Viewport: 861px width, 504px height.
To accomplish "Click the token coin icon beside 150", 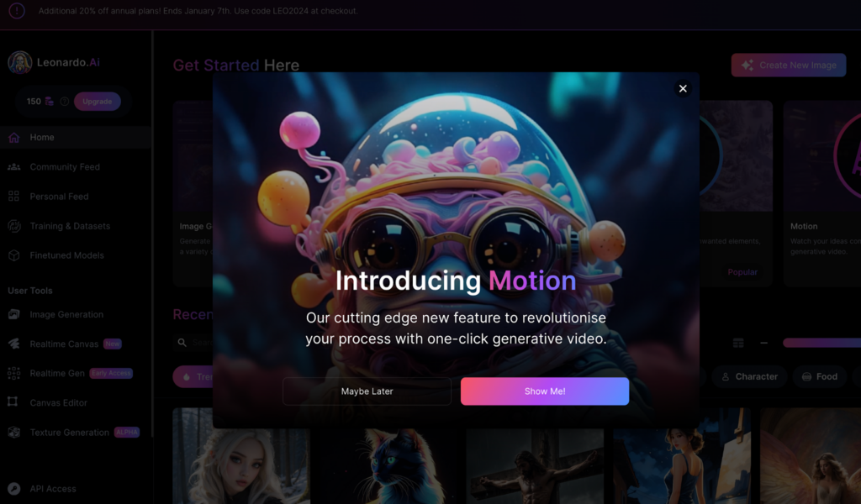I will click(50, 102).
